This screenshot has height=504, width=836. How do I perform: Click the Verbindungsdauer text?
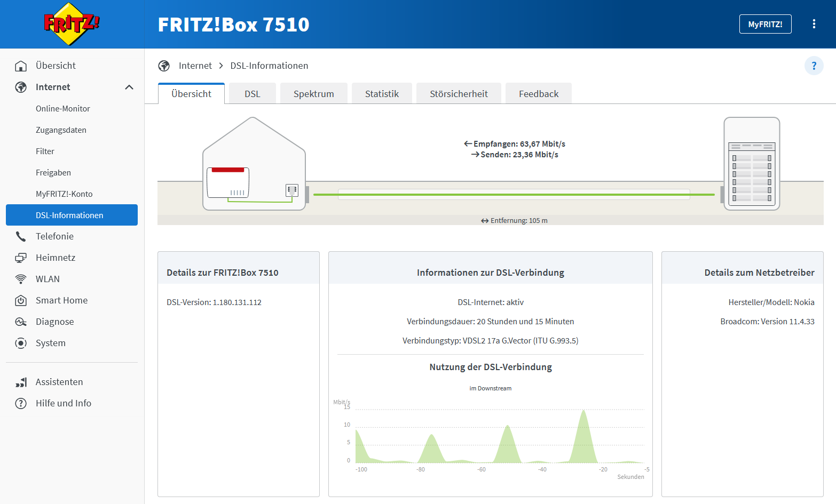(491, 322)
